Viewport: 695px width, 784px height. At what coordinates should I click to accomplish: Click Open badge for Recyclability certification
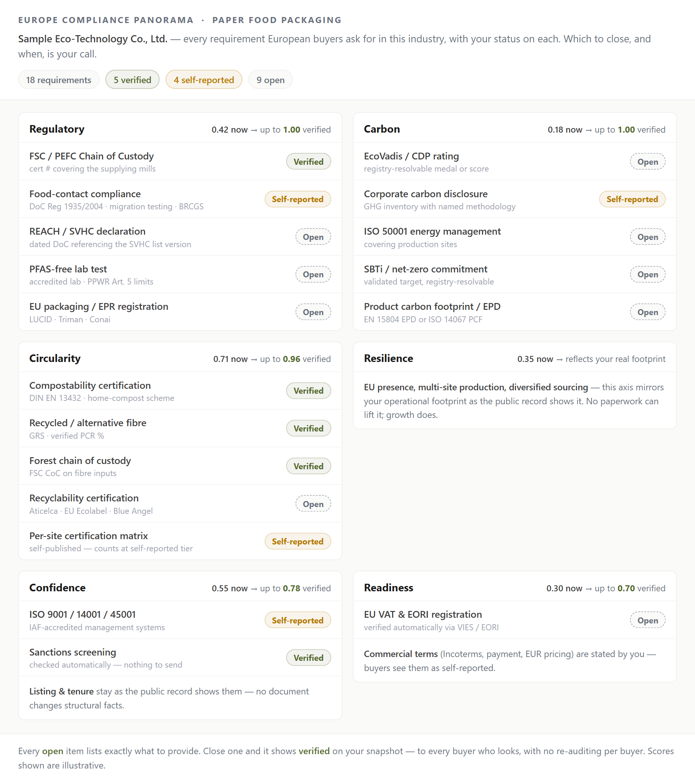(x=313, y=504)
